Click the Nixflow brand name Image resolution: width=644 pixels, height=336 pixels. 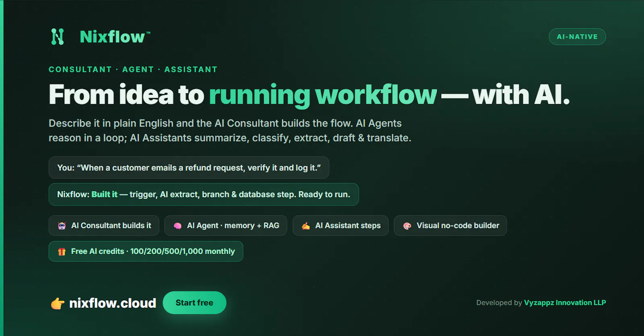coord(115,37)
